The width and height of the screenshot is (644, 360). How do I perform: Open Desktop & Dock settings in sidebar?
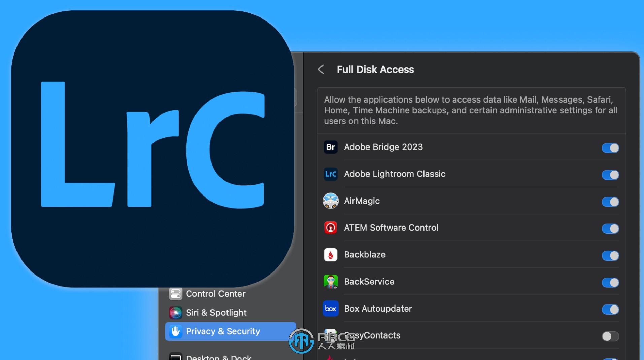(x=218, y=357)
